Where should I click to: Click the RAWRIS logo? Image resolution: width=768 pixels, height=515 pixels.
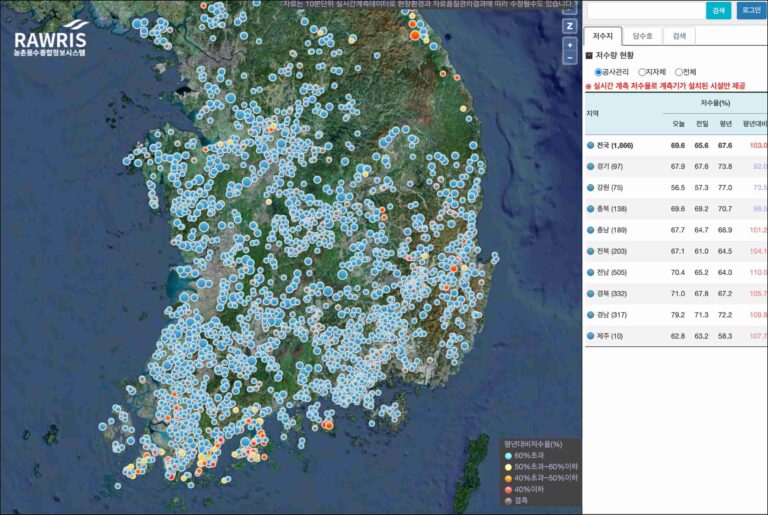tap(50, 40)
